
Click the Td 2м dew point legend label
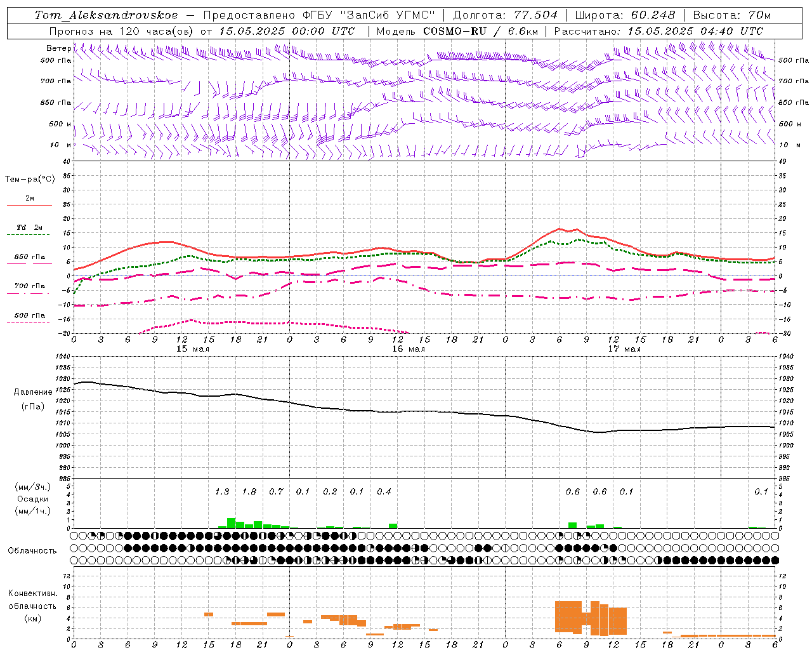pos(30,227)
